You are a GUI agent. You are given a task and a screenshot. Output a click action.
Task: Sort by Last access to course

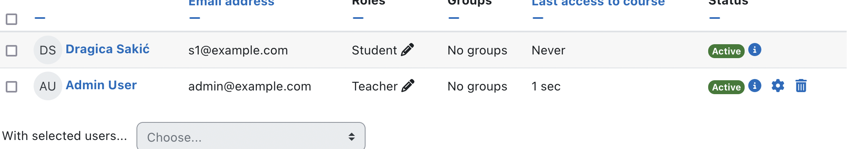click(598, 3)
